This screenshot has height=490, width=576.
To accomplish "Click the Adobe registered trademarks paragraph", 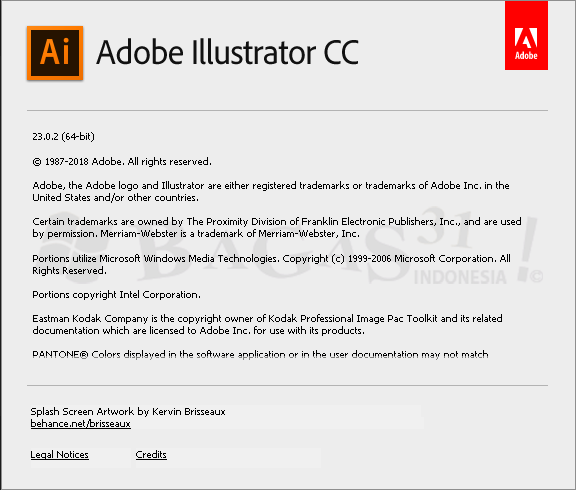I will (x=271, y=191).
